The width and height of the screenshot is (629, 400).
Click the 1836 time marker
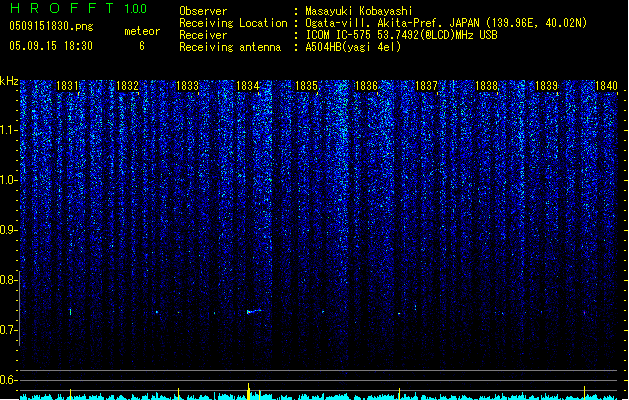(x=366, y=86)
